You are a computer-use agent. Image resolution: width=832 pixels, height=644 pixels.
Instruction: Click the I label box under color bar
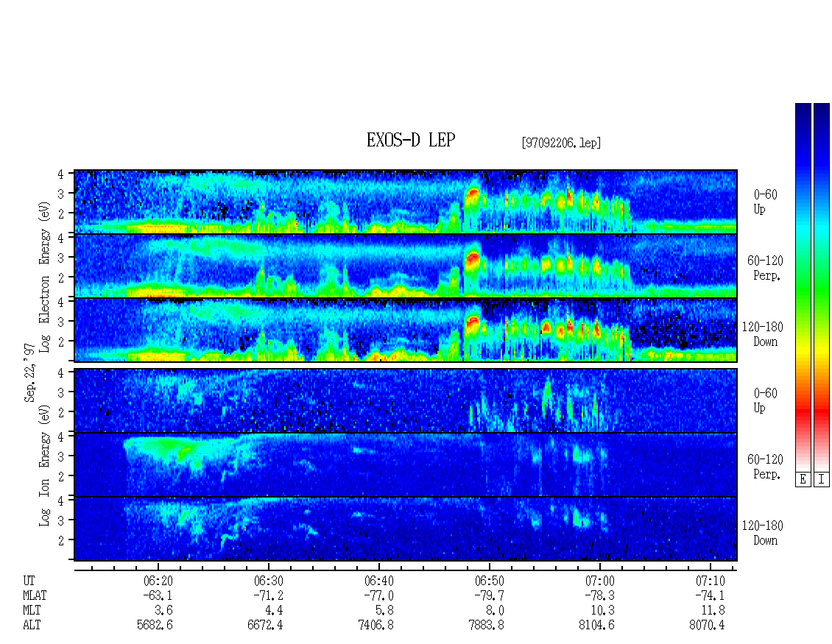(x=822, y=480)
